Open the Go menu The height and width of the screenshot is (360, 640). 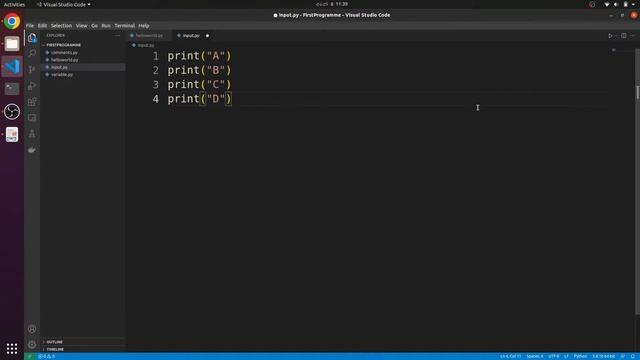point(94,26)
